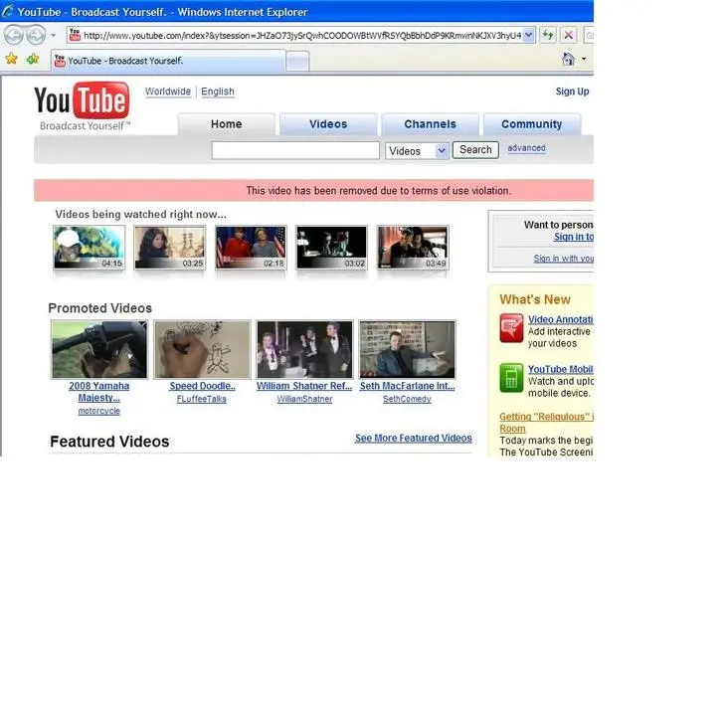This screenshot has height=728, width=728.
Task: Open the Seth MacFarlane promoted video thumbnail
Action: [407, 349]
